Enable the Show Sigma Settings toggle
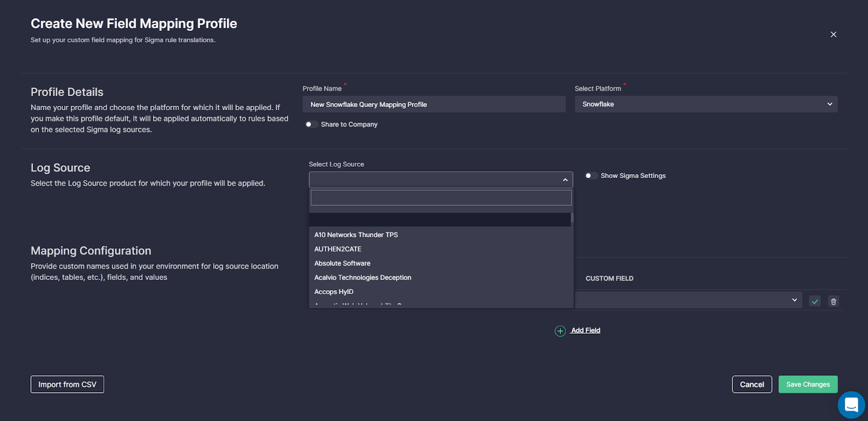This screenshot has height=421, width=868. [x=591, y=176]
